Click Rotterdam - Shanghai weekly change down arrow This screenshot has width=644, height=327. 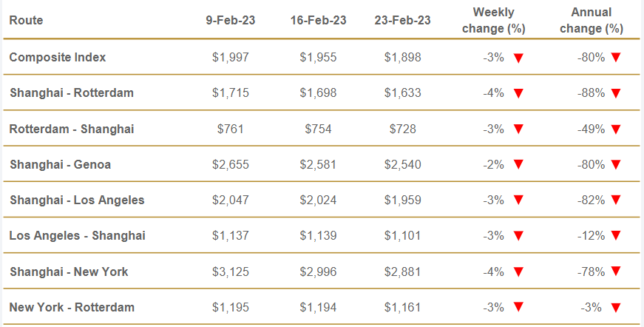tap(518, 129)
